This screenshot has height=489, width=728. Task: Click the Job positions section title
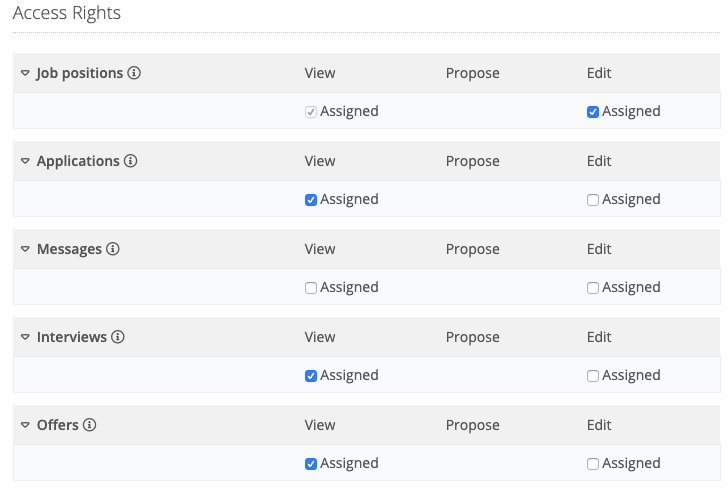coord(80,73)
